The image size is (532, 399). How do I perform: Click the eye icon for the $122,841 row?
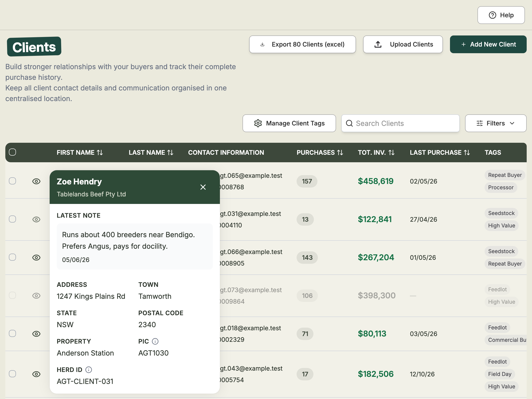click(36, 219)
